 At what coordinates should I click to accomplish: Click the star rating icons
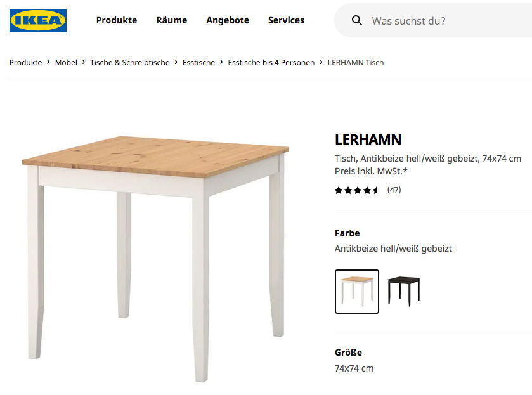coord(356,190)
